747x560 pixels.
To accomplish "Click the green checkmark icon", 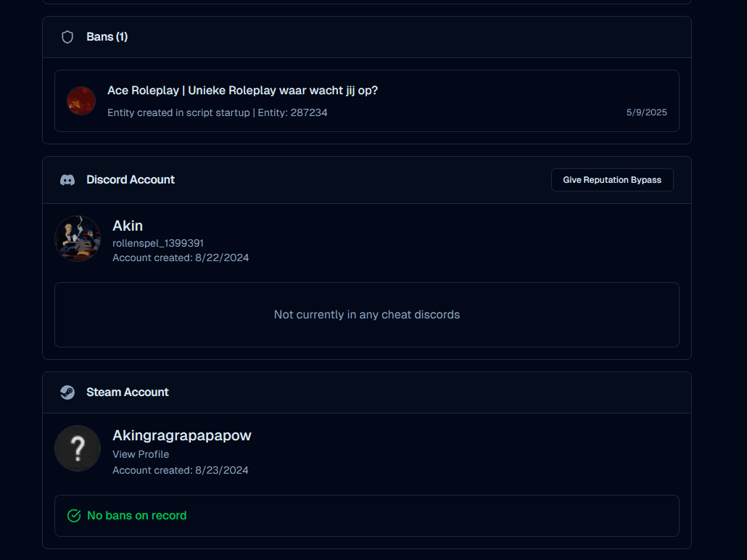I will [x=74, y=516].
